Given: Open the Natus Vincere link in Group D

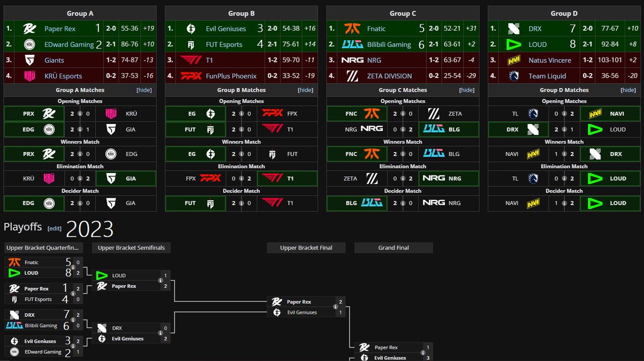Looking at the screenshot, I should [x=550, y=60].
